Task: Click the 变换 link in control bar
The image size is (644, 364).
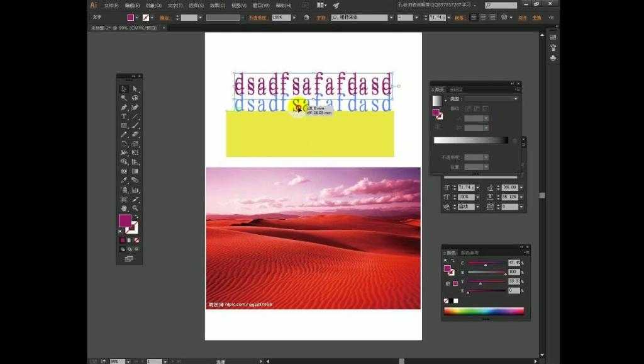Action: pos(536,18)
